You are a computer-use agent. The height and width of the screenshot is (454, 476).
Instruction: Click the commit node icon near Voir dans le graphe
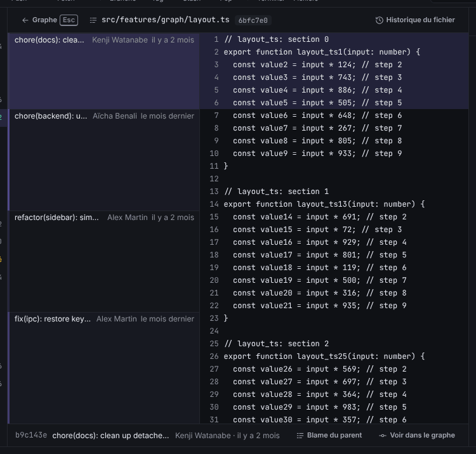pos(383,436)
